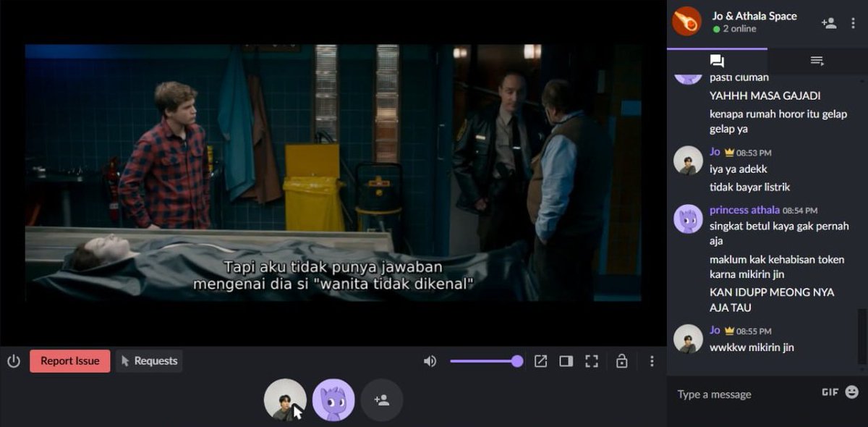868x427 pixels.
Task: Click Jo's chat avatar next to 'iya ya adekk'
Action: pyautogui.click(x=688, y=161)
